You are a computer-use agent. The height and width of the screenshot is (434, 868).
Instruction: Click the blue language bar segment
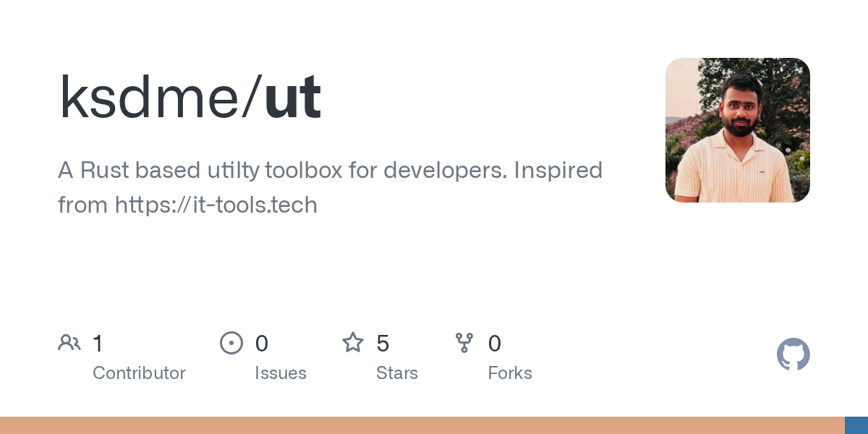pos(856,425)
